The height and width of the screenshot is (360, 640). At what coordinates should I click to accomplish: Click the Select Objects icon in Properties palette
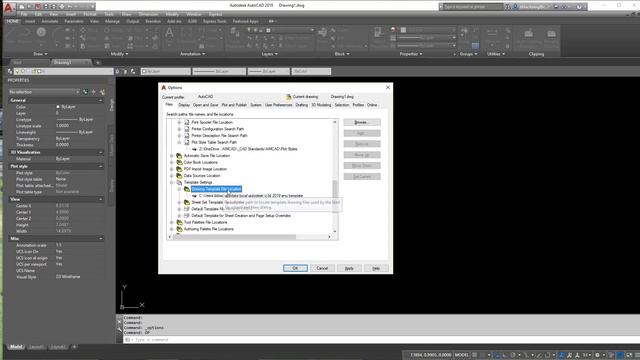point(93,92)
